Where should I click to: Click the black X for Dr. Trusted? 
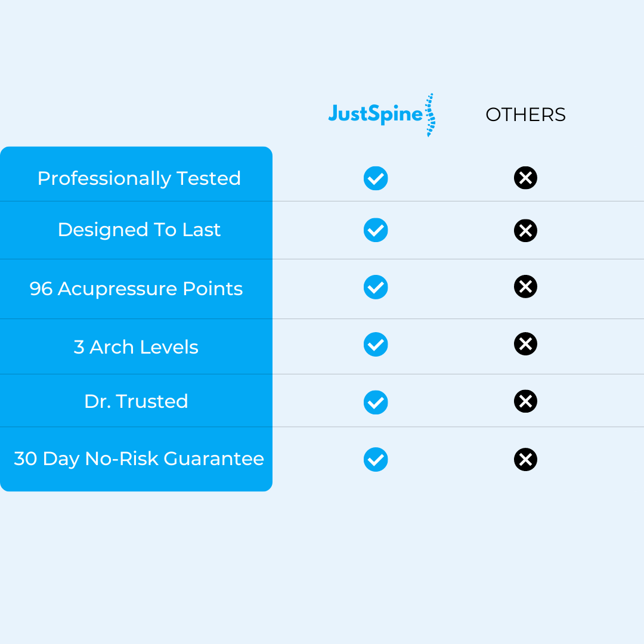coord(525,401)
